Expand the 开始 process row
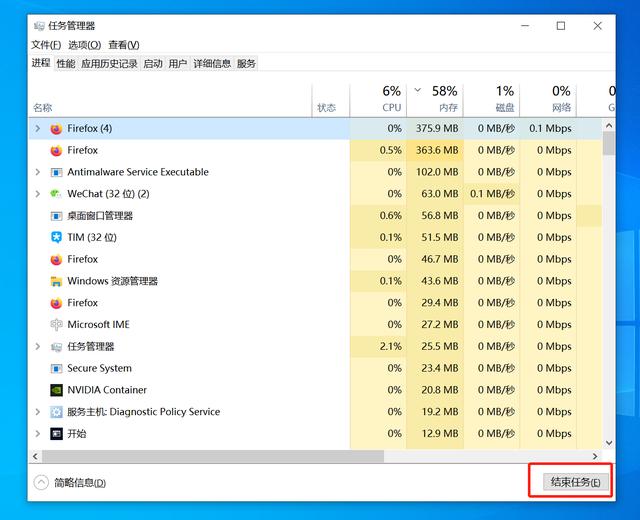The image size is (640, 520). coord(38,433)
